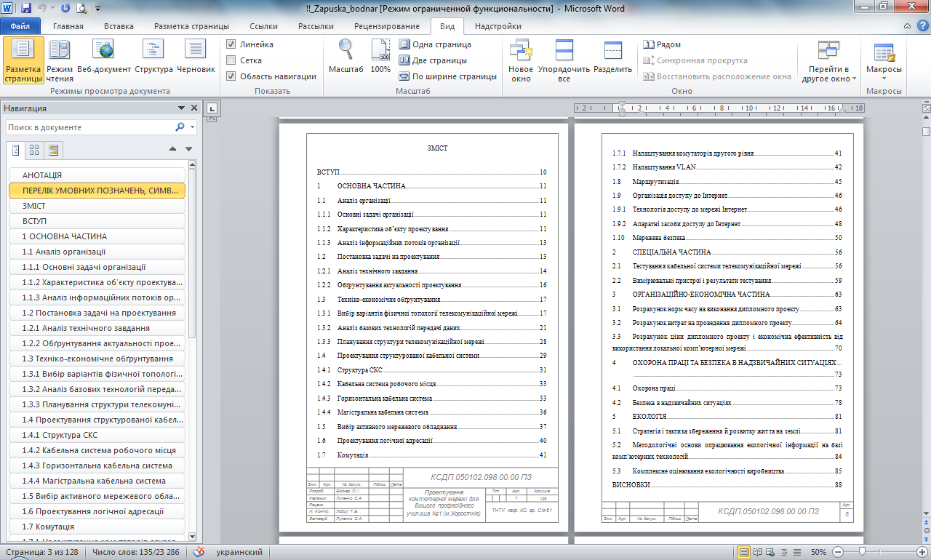Open the Надстройки tab

(x=498, y=26)
